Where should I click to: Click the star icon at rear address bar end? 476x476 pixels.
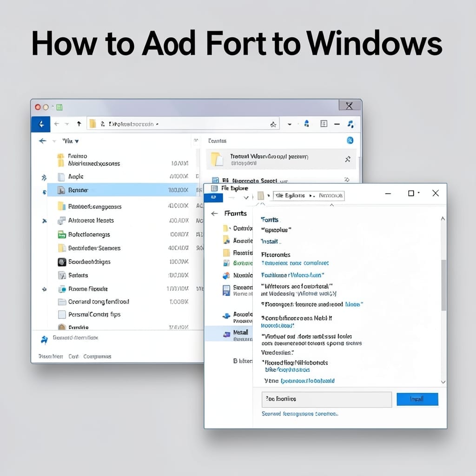pyautogui.click(x=273, y=124)
